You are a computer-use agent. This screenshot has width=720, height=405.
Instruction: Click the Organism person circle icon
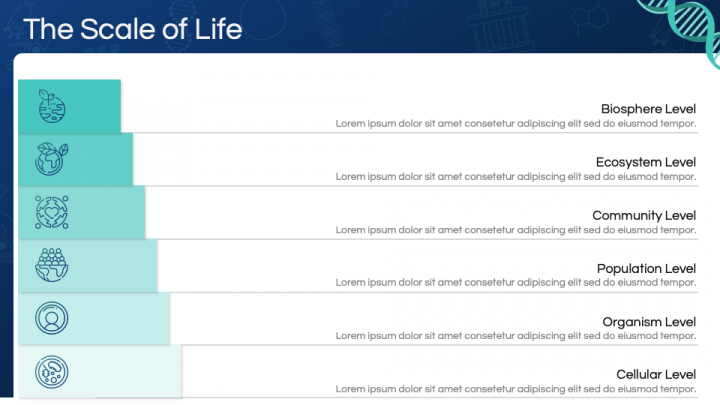[52, 318]
